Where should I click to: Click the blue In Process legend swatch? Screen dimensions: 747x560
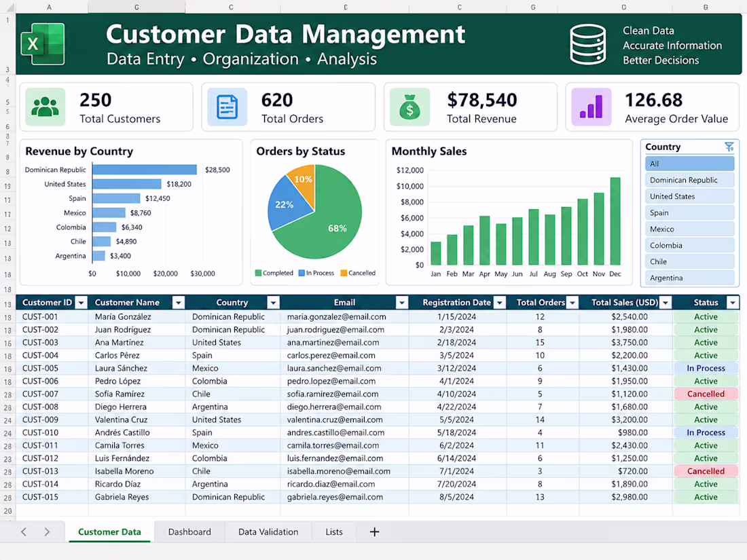(302, 273)
